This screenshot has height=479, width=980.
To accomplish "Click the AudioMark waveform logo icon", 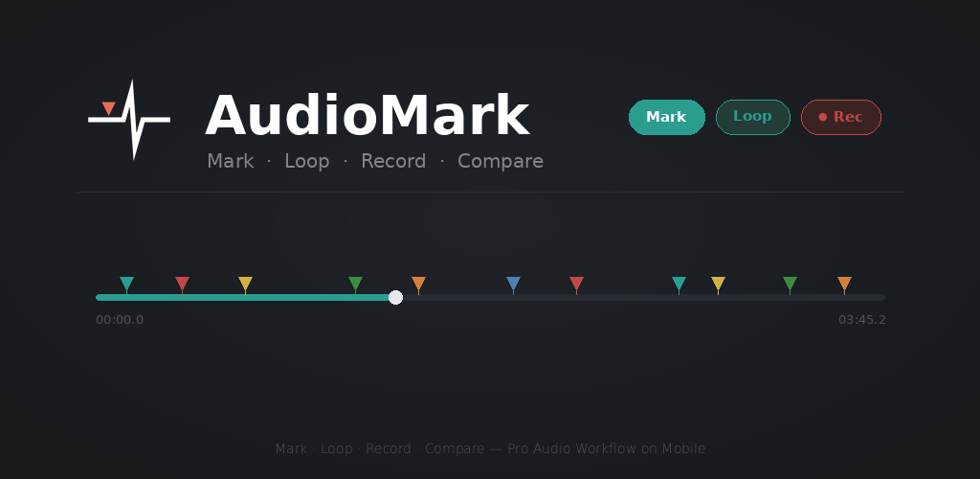I will [x=129, y=120].
